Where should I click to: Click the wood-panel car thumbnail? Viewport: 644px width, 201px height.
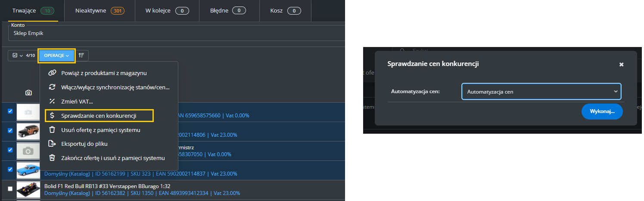click(x=28, y=131)
